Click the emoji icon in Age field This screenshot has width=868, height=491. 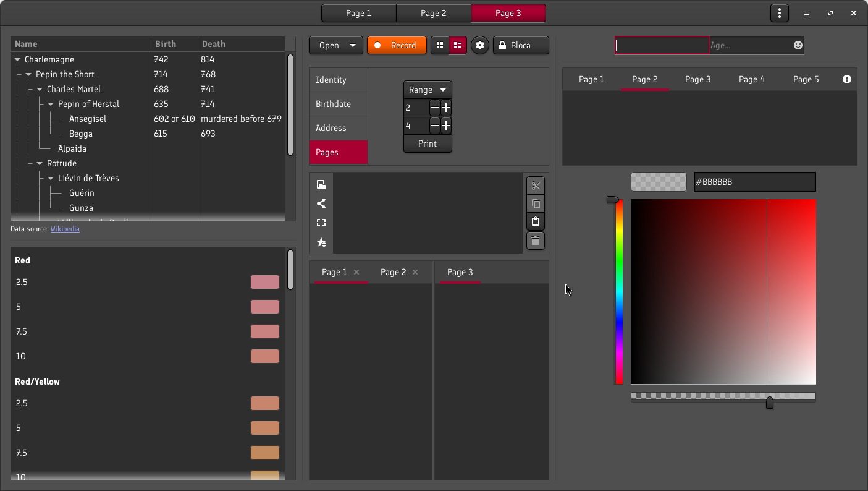pos(798,45)
